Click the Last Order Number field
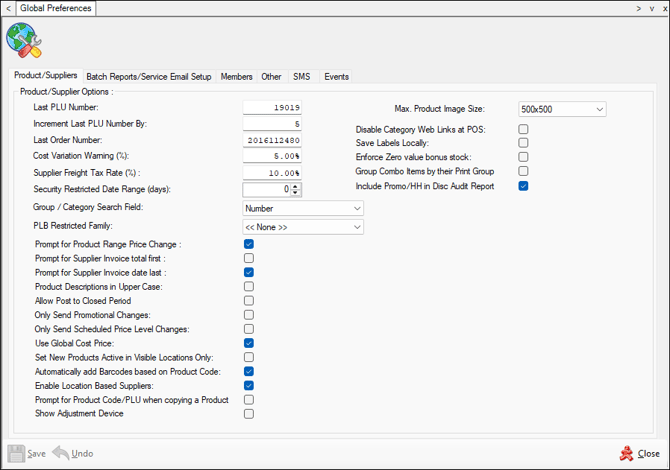 [x=272, y=140]
